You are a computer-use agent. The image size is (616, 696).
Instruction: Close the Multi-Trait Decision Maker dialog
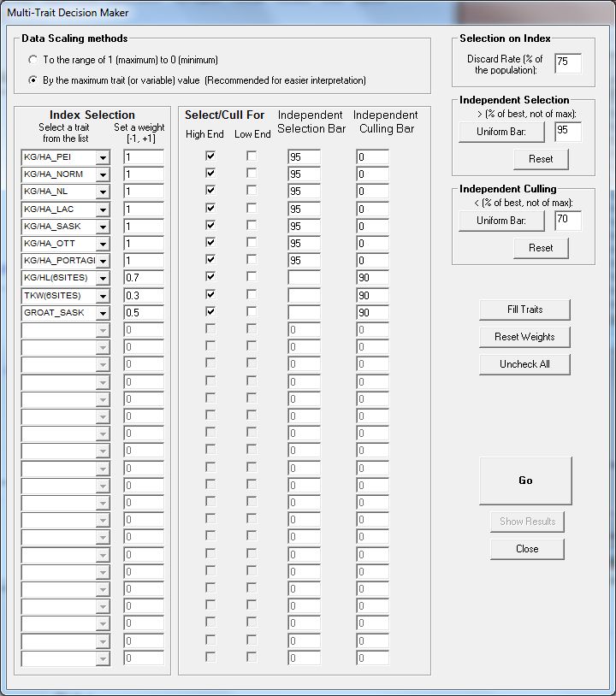pyautogui.click(x=527, y=549)
